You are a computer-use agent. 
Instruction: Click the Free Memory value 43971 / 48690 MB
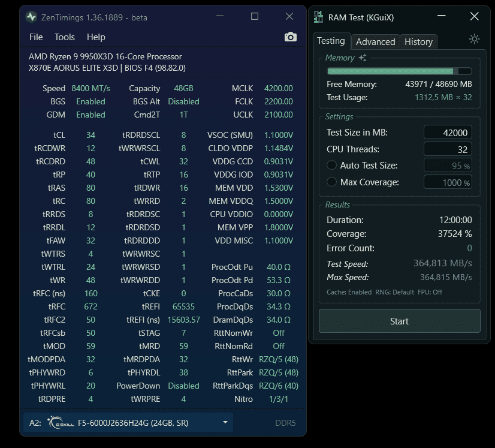439,84
